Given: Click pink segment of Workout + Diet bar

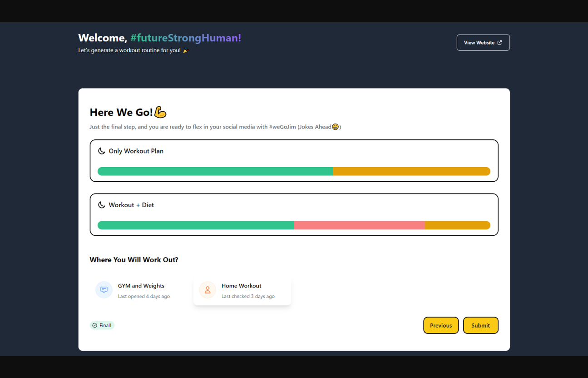Looking at the screenshot, I should click(x=359, y=225).
